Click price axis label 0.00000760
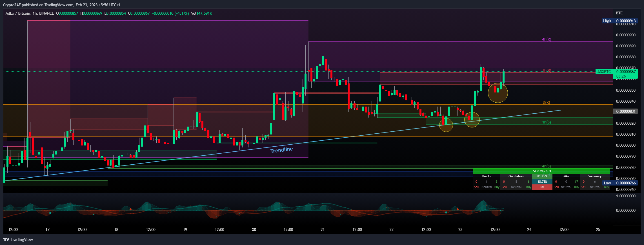644x245 pixels. (x=625, y=189)
